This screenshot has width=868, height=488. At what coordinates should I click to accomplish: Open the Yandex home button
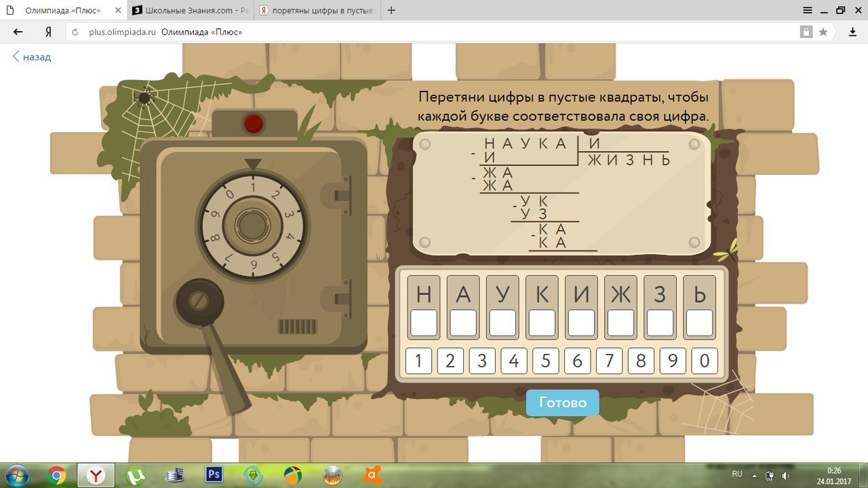coord(48,32)
